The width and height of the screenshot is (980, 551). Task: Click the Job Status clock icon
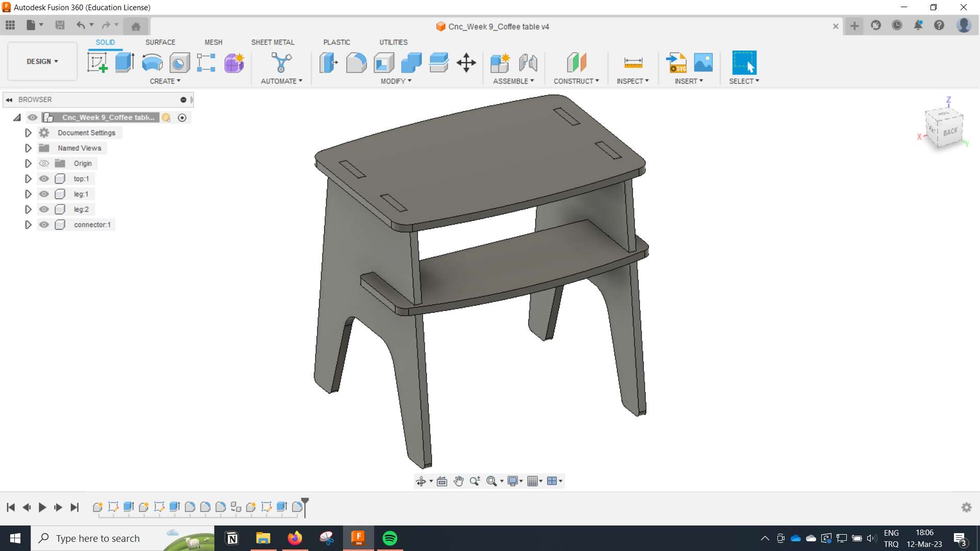click(x=897, y=25)
